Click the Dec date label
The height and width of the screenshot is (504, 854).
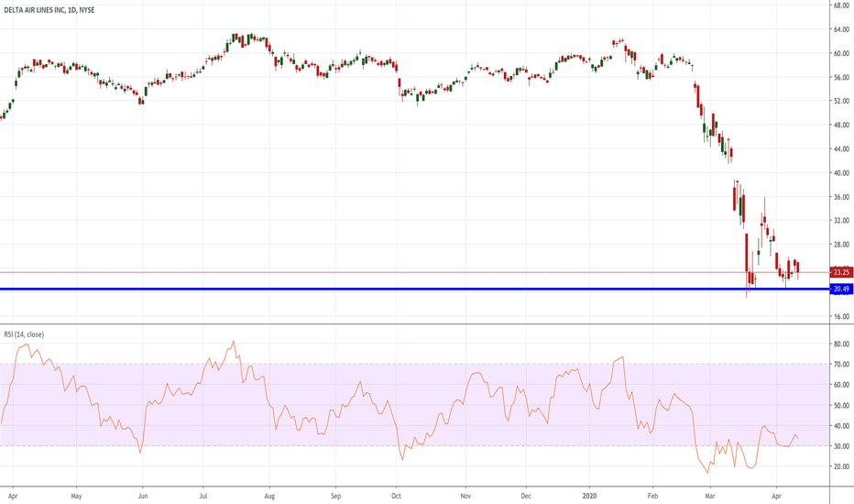tap(526, 496)
